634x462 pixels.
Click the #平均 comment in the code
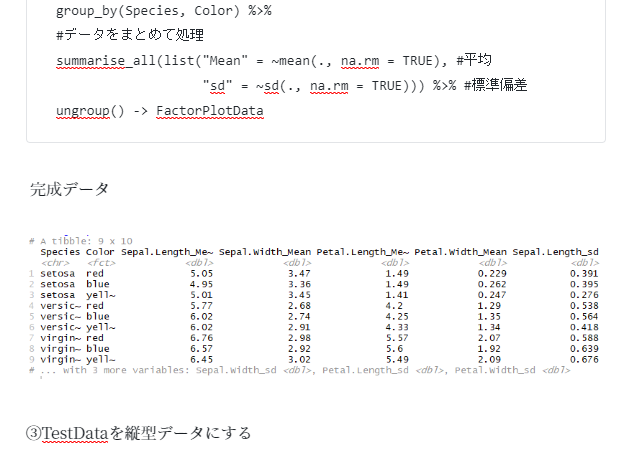coord(472,61)
